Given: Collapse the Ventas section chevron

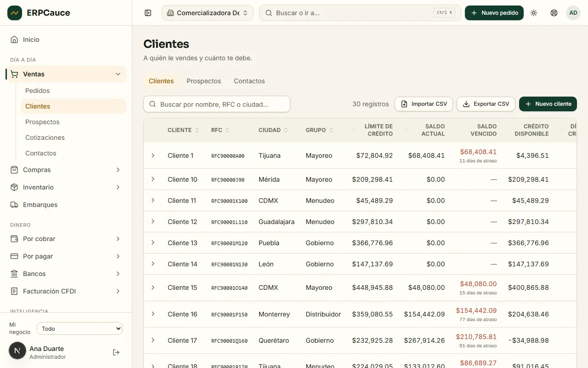Looking at the screenshot, I should [118, 74].
